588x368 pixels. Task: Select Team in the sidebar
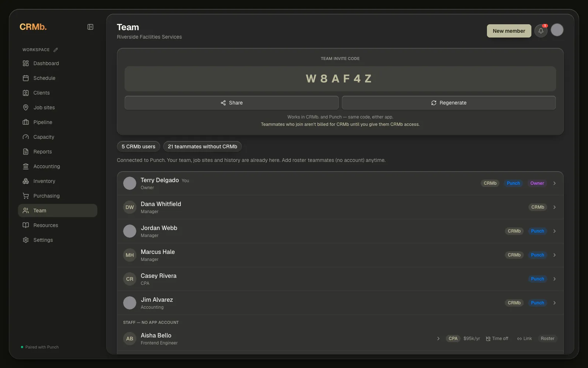pos(58,210)
